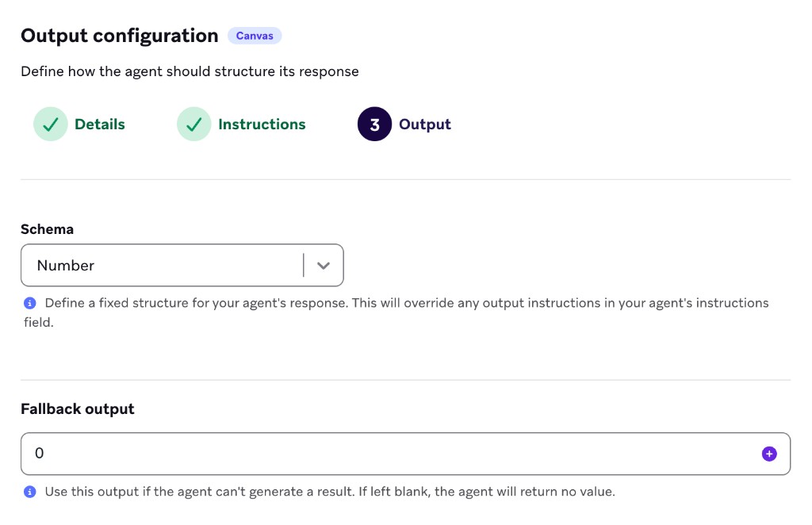Click the Fallback output label
This screenshot has width=812, height=525.
coord(78,409)
